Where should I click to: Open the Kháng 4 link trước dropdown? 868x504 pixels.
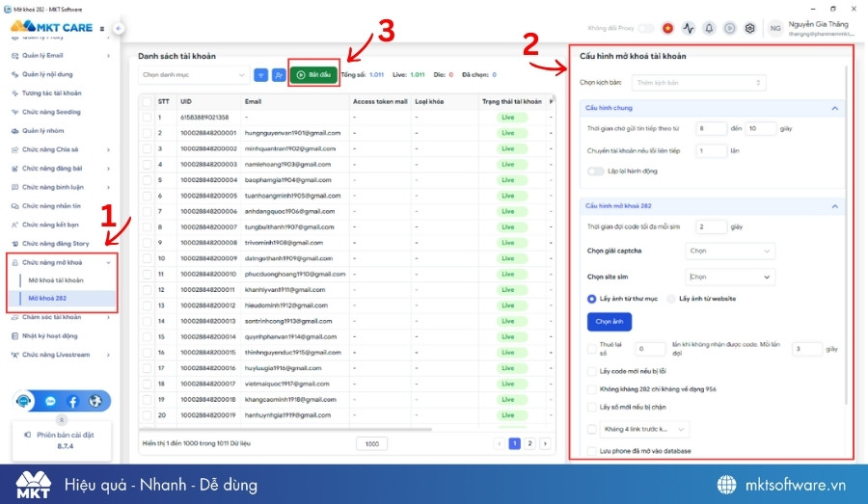click(x=645, y=429)
